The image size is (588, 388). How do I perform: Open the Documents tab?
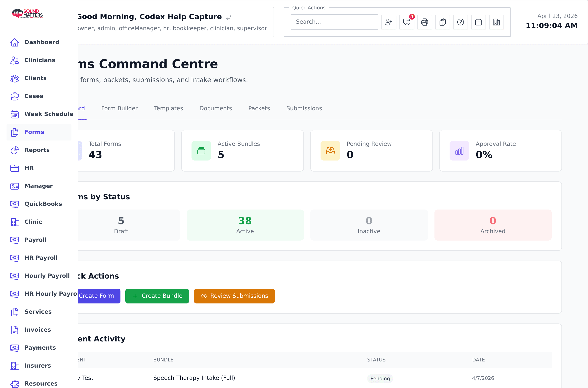click(x=216, y=108)
